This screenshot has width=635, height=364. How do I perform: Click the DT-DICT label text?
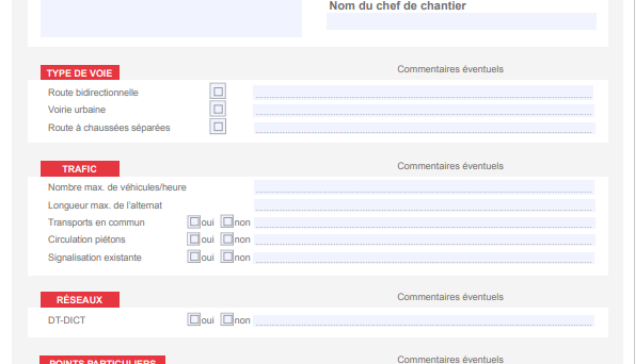coord(66,320)
